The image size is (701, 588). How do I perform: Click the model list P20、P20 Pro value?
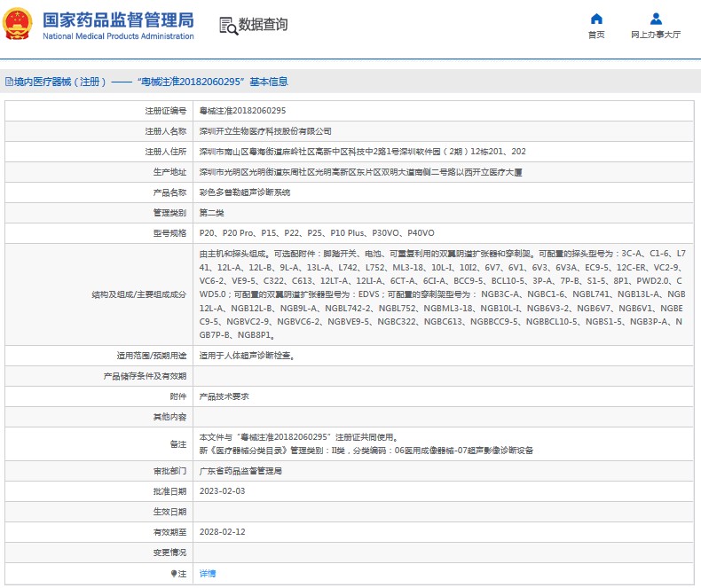pyautogui.click(x=317, y=233)
